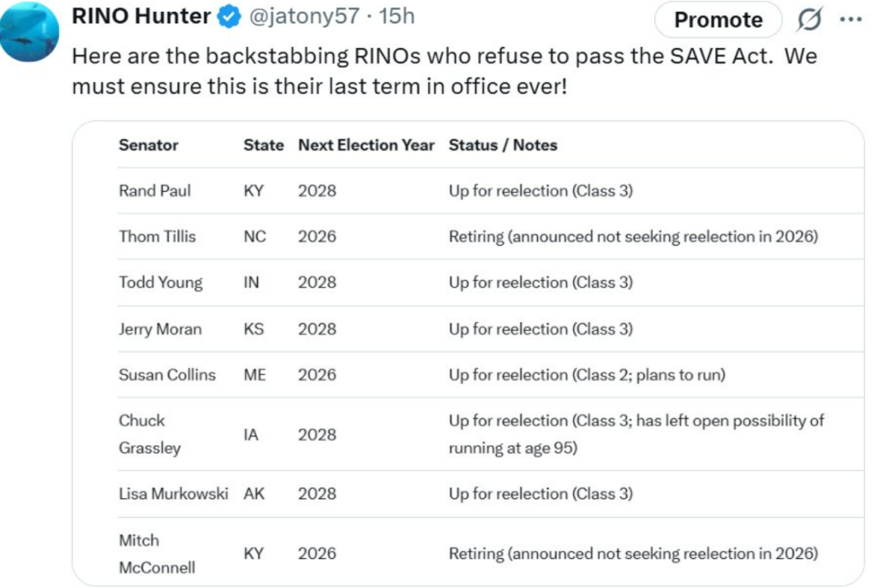The image size is (877, 588).
Task: Click the Status / Notes column header
Action: pos(503,145)
